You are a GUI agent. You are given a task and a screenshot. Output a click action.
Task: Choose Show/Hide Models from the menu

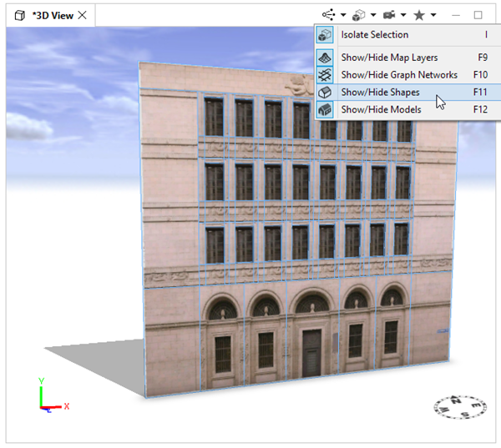(x=381, y=109)
